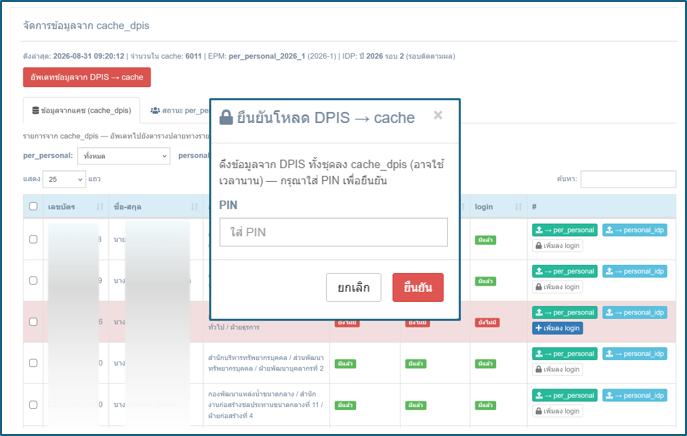The image size is (687, 436).
Task: Click → personal_idp in the pink highlighted row
Action: point(635,312)
